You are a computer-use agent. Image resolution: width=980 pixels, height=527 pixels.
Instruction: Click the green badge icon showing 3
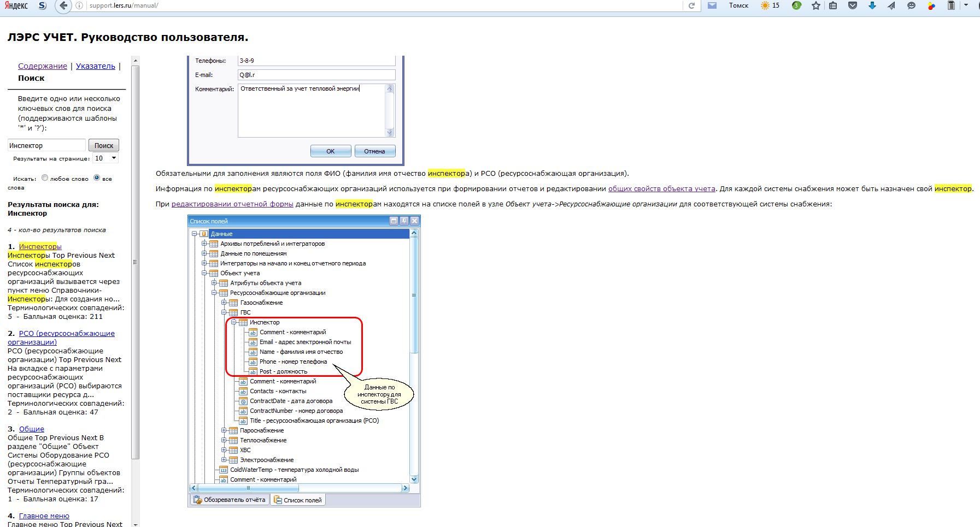point(796,5)
